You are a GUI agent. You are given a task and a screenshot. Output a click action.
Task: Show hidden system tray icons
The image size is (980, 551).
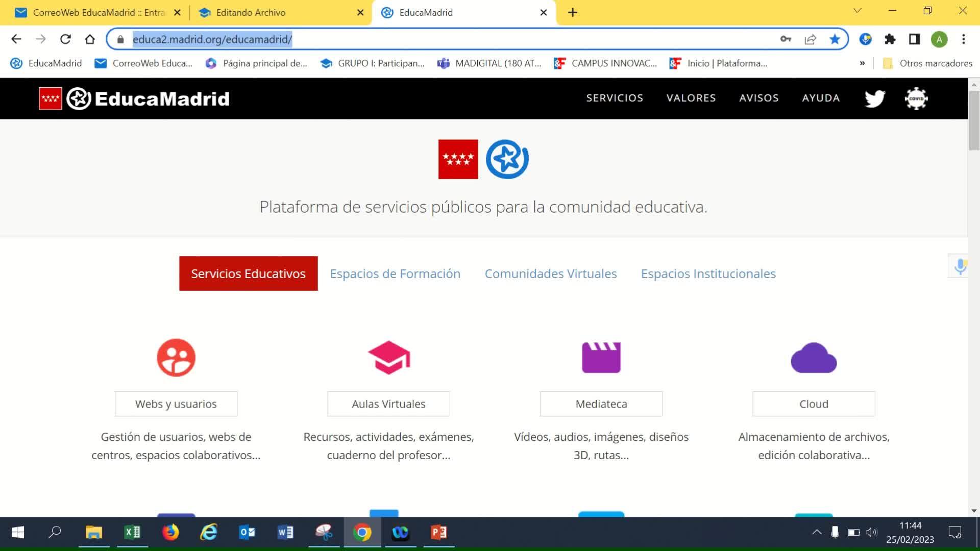817,532
